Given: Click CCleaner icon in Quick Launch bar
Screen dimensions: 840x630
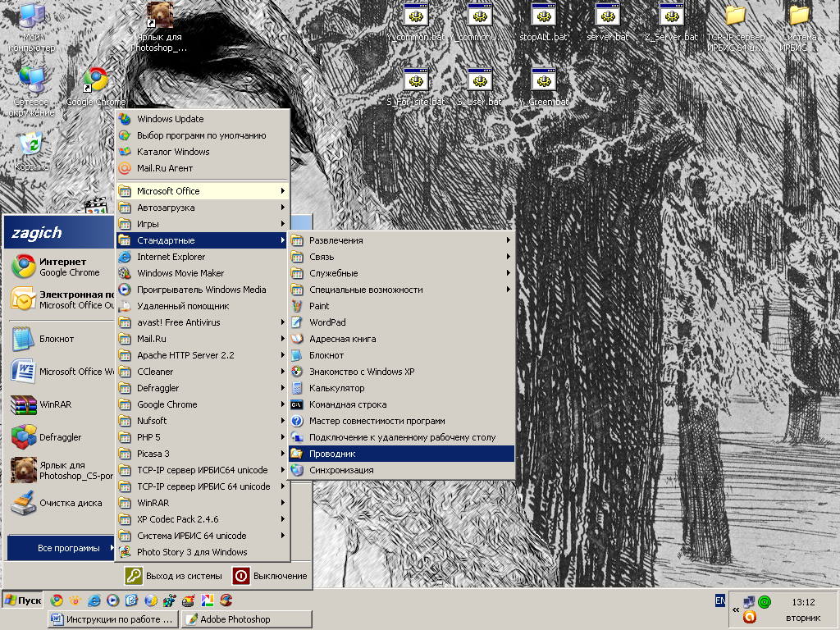Looking at the screenshot, I should coord(226,600).
